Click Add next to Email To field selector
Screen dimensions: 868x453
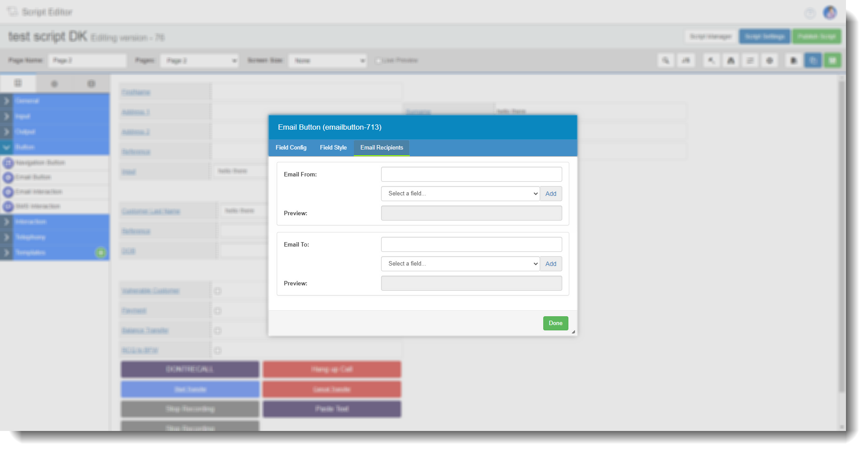pyautogui.click(x=551, y=264)
